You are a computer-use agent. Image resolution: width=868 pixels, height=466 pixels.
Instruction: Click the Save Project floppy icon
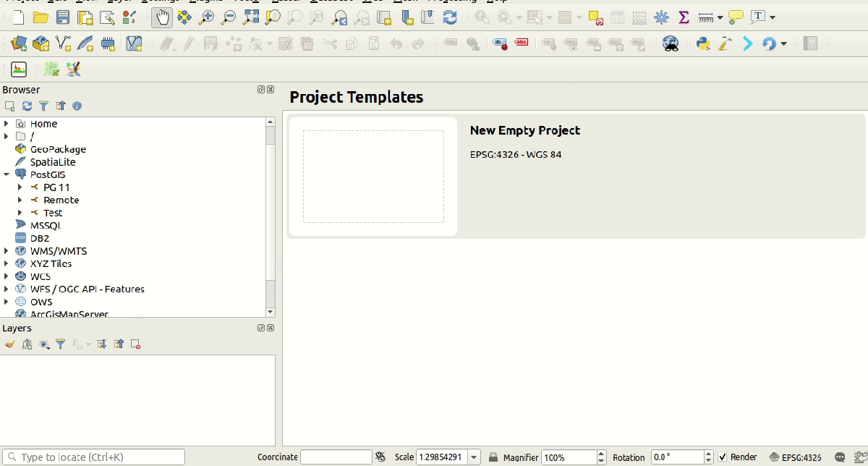point(63,17)
